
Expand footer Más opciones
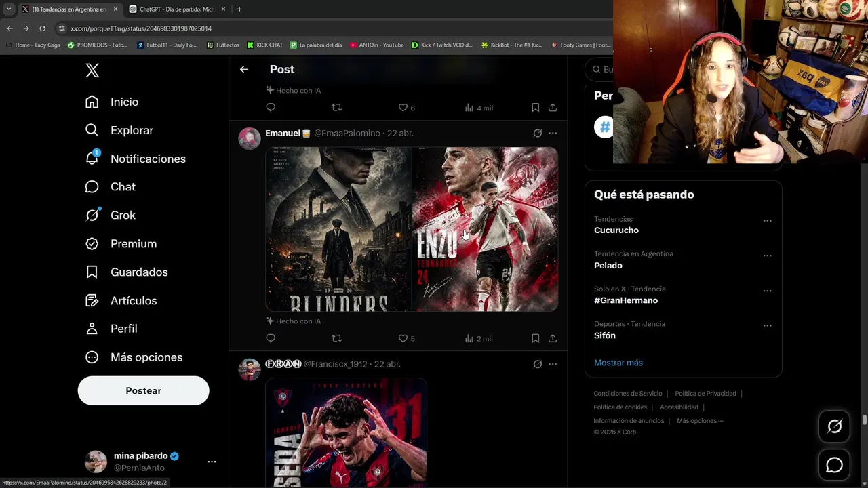[x=700, y=421]
